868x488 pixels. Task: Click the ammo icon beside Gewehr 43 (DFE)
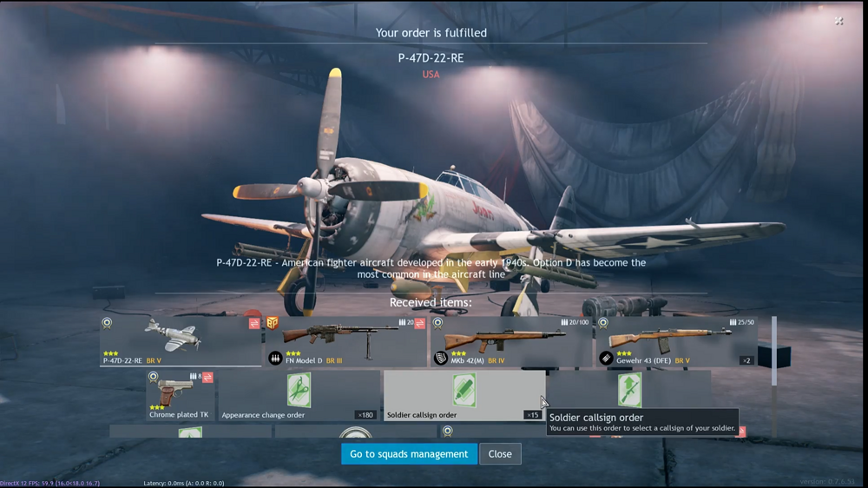click(x=606, y=359)
